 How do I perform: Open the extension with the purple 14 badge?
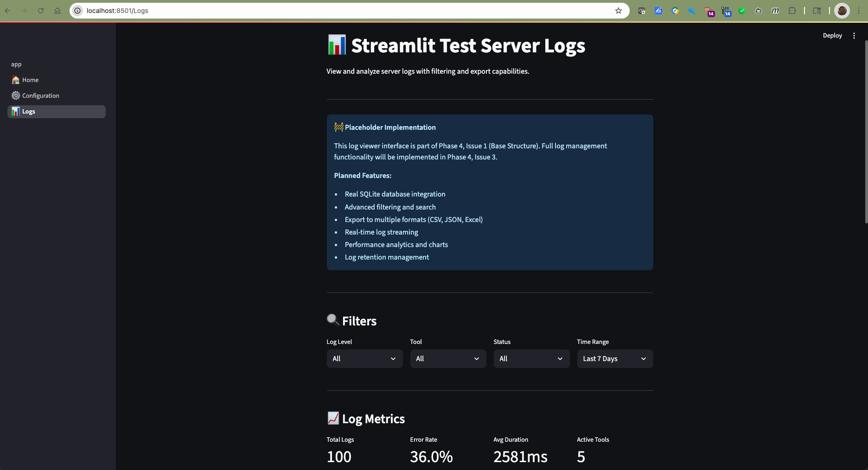click(709, 11)
